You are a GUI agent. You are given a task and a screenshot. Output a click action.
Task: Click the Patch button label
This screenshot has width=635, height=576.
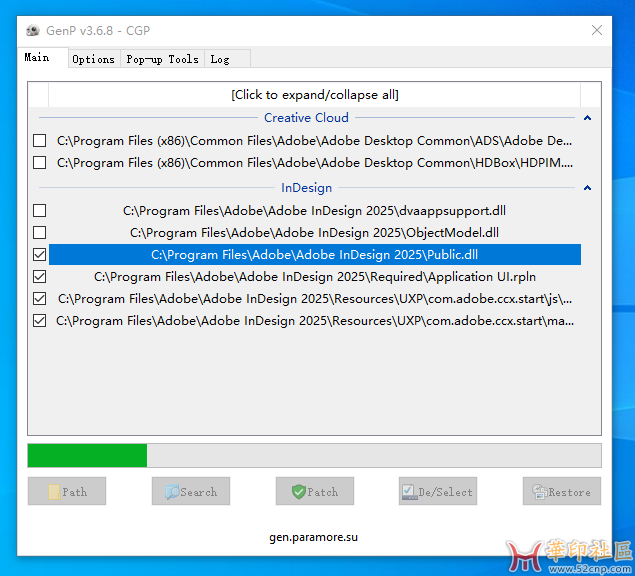coord(322,492)
